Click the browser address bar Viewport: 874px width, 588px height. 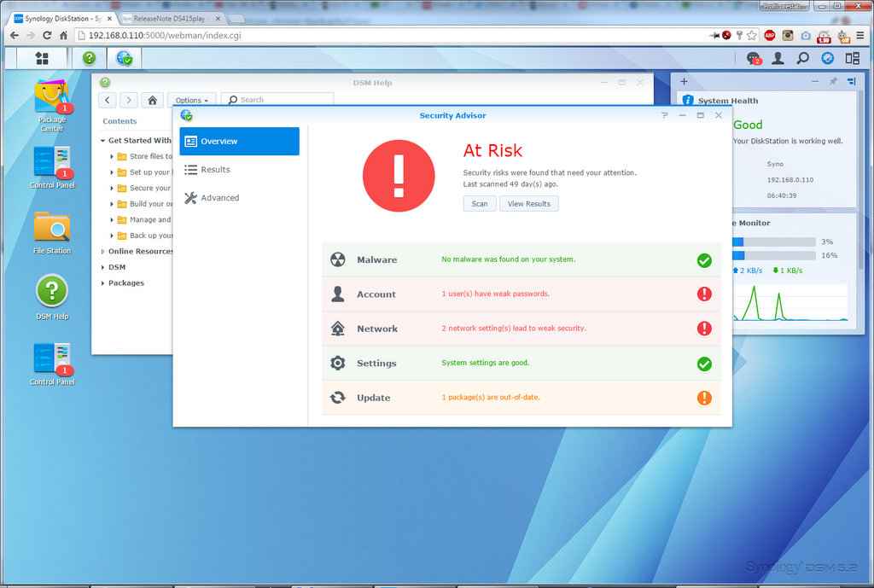[390, 36]
